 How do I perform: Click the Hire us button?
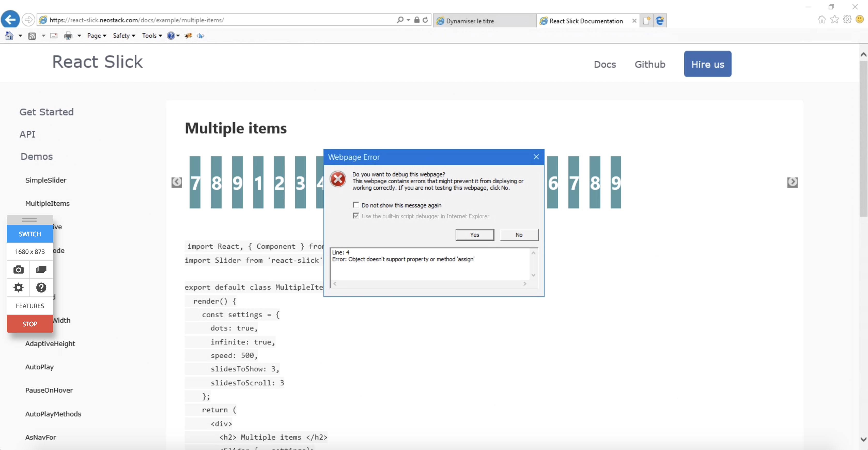pyautogui.click(x=707, y=64)
